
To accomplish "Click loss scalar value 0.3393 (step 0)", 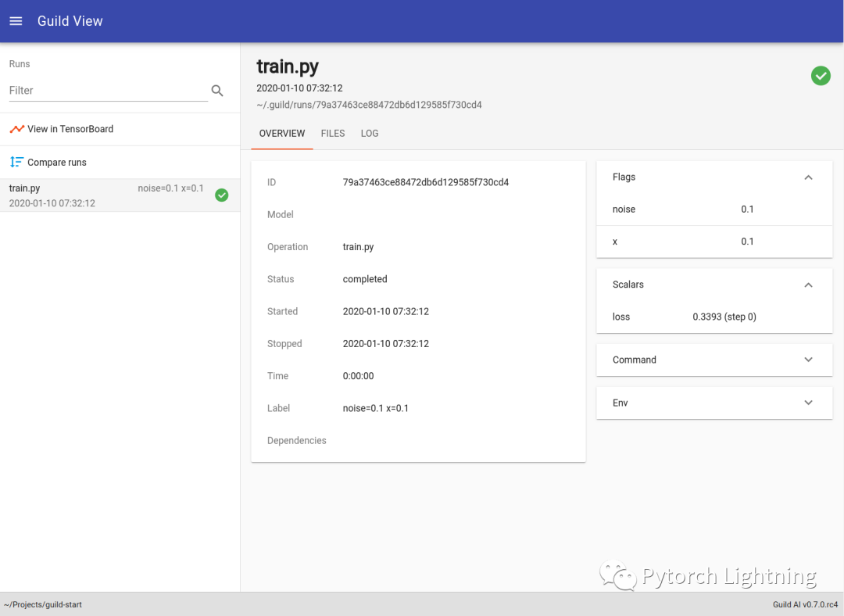I will coord(724,317).
